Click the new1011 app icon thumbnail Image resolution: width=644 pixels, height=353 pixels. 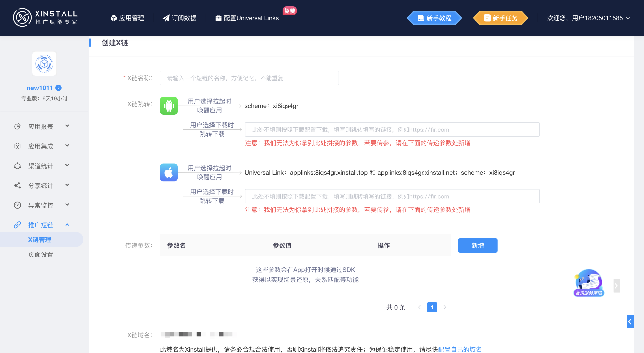pos(44,64)
